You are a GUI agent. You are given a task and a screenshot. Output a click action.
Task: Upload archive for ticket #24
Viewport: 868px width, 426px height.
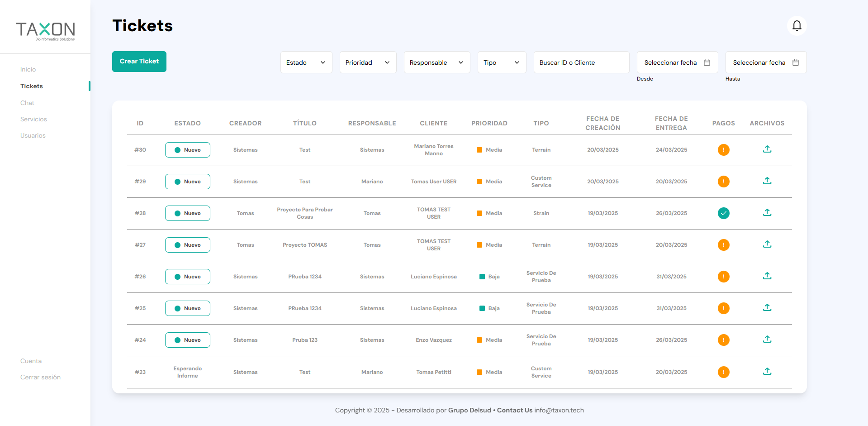coord(767,340)
